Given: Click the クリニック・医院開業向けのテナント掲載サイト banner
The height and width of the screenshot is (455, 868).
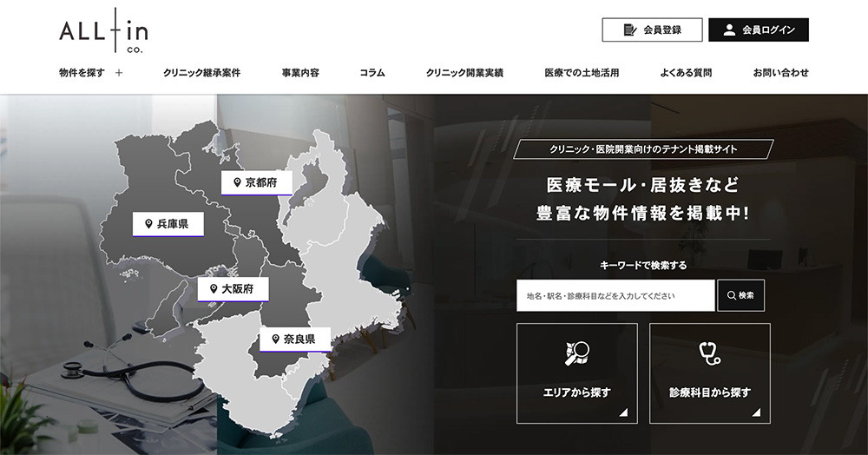Looking at the screenshot, I should [x=643, y=149].
